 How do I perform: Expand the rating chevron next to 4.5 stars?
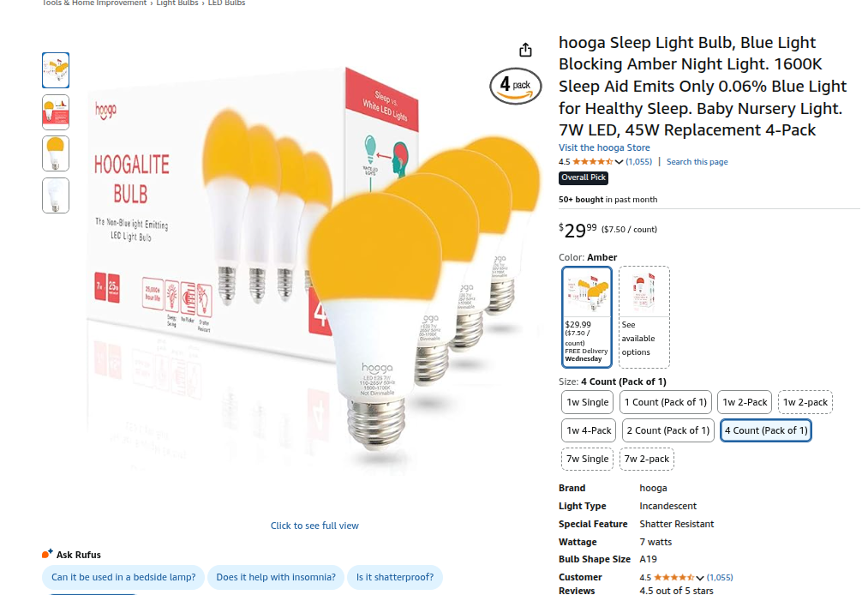pyautogui.click(x=619, y=162)
